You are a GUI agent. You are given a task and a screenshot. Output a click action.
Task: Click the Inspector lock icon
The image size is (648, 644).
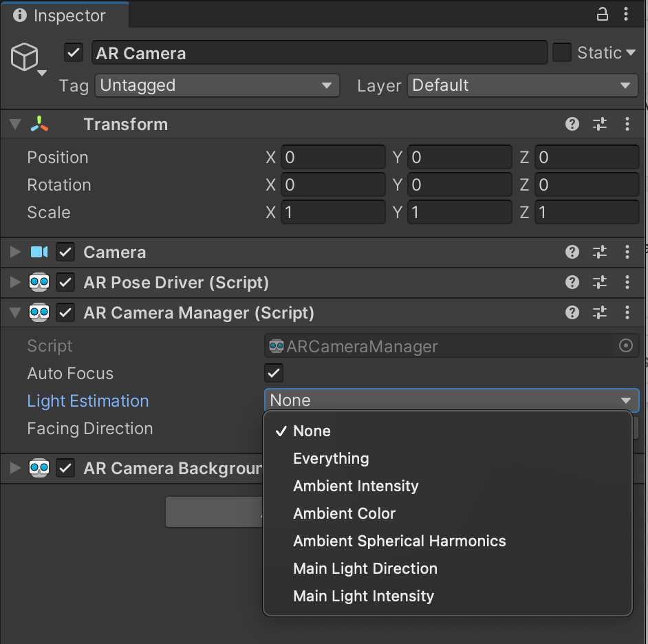602,14
